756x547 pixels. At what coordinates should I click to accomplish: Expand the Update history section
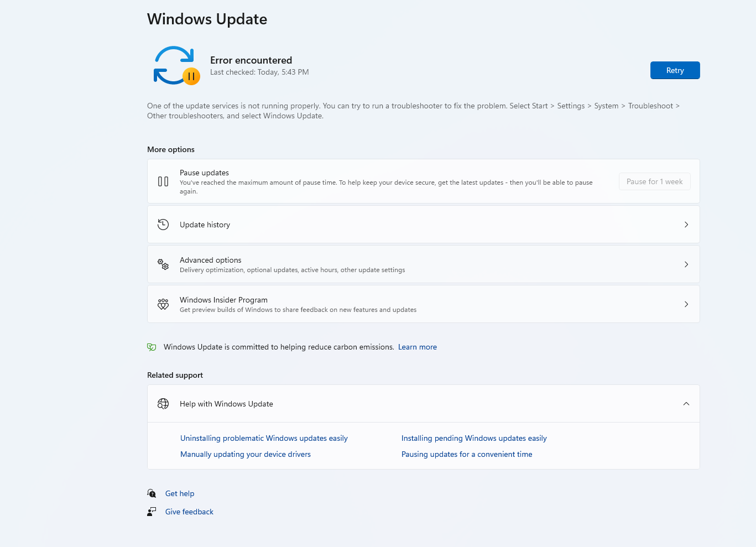pyautogui.click(x=686, y=225)
